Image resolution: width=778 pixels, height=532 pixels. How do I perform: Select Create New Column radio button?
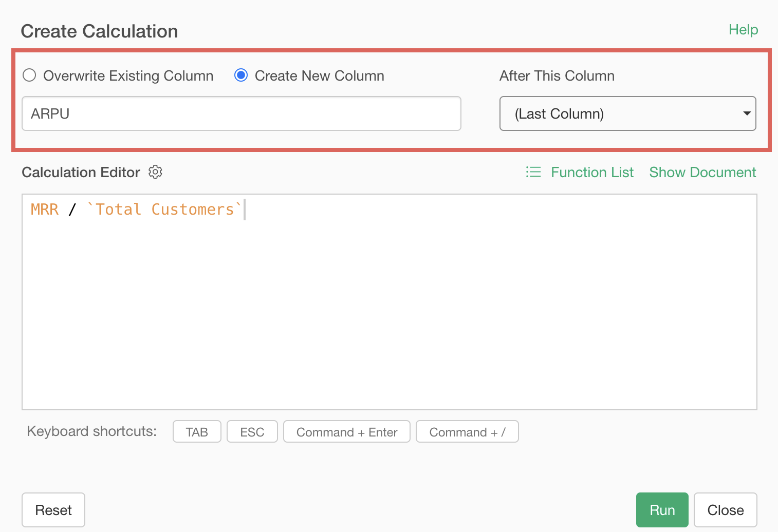[241, 75]
